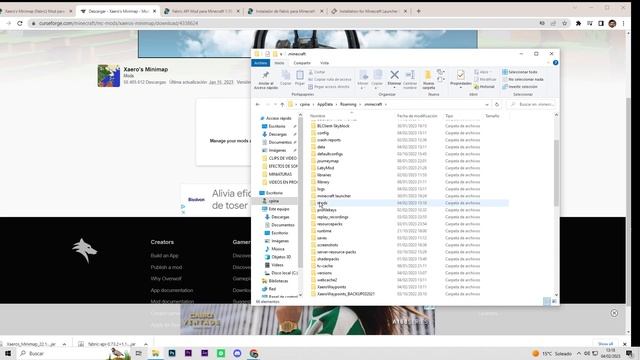Click No seleccionar nada option

pos(522,79)
